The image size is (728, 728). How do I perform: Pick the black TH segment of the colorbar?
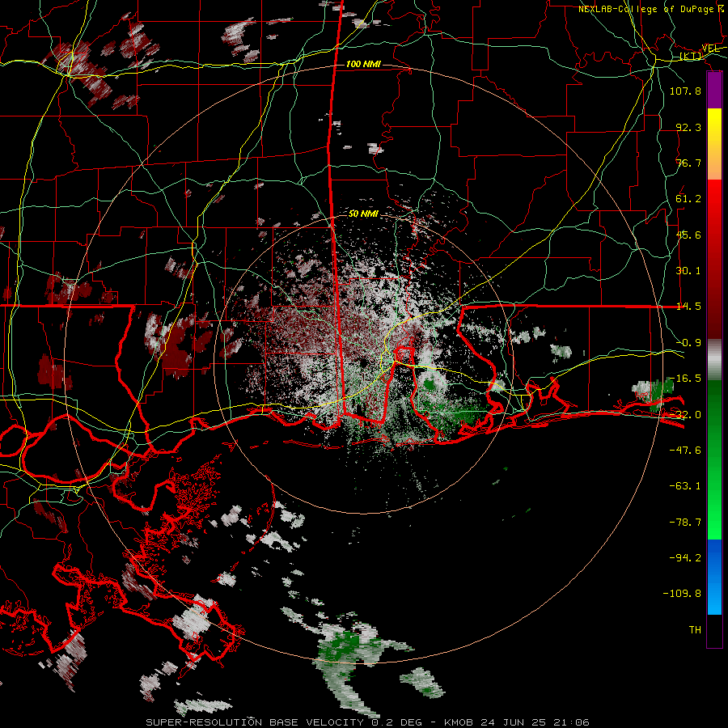coord(714,630)
